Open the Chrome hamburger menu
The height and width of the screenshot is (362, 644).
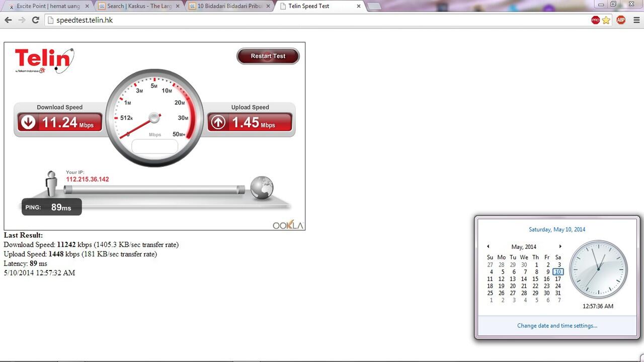[x=636, y=20]
